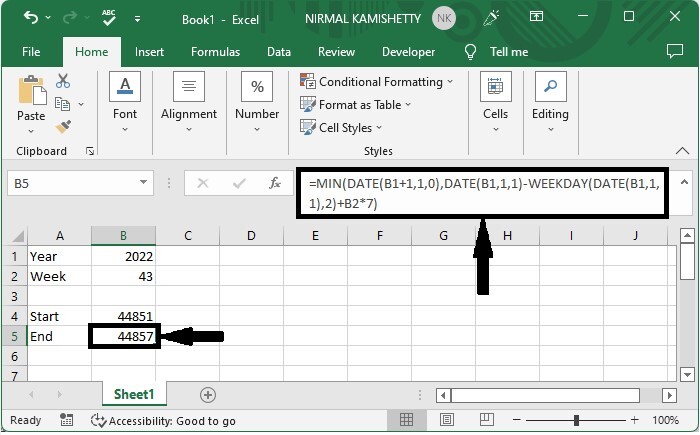Switch to Normal view

[406, 419]
